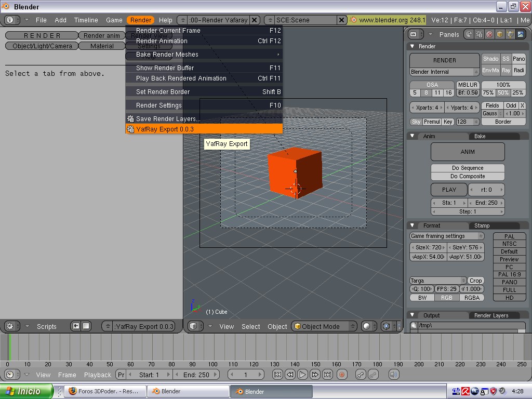Toggle the SSS render option
532x399 pixels.
[506, 59]
